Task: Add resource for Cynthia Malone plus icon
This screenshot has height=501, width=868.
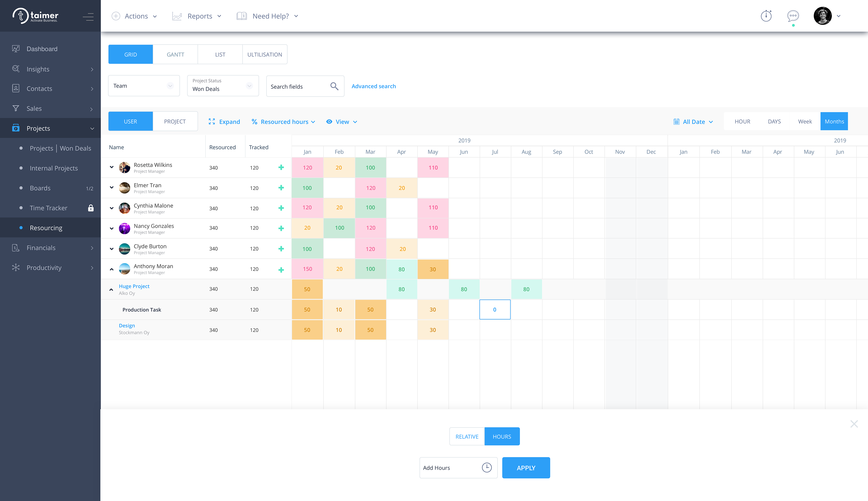Action: 281,208
